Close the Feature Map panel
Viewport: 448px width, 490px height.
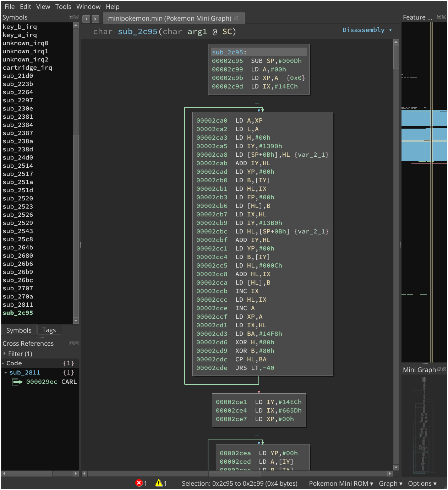click(x=444, y=17)
